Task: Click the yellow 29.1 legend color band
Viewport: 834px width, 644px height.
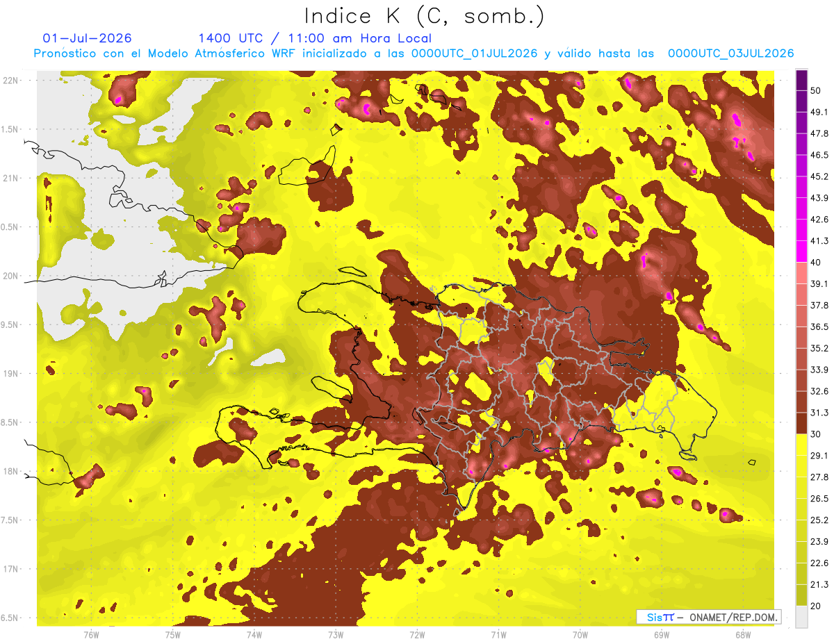Action: coord(801,445)
